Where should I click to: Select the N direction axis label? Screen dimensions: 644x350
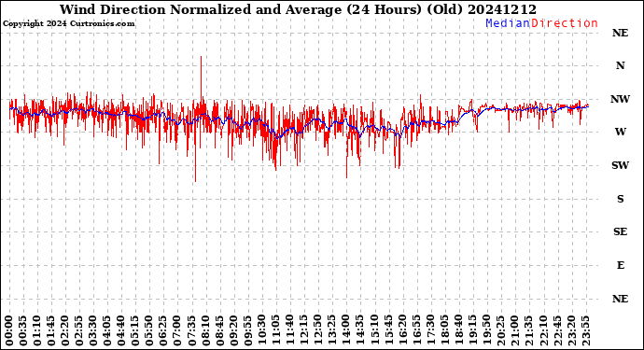point(620,65)
